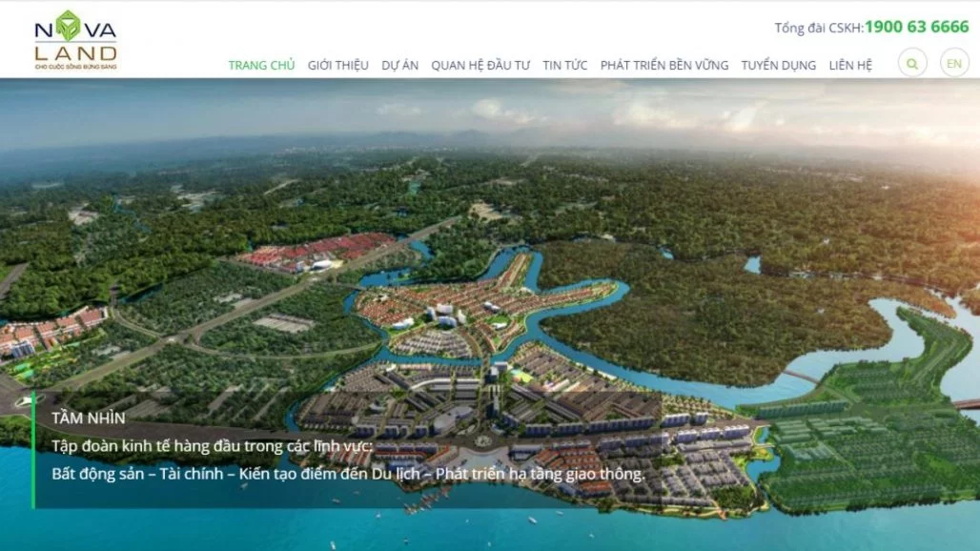This screenshot has height=551, width=980.
Task: Click the green vertical bar beside caption
Action: [33, 450]
